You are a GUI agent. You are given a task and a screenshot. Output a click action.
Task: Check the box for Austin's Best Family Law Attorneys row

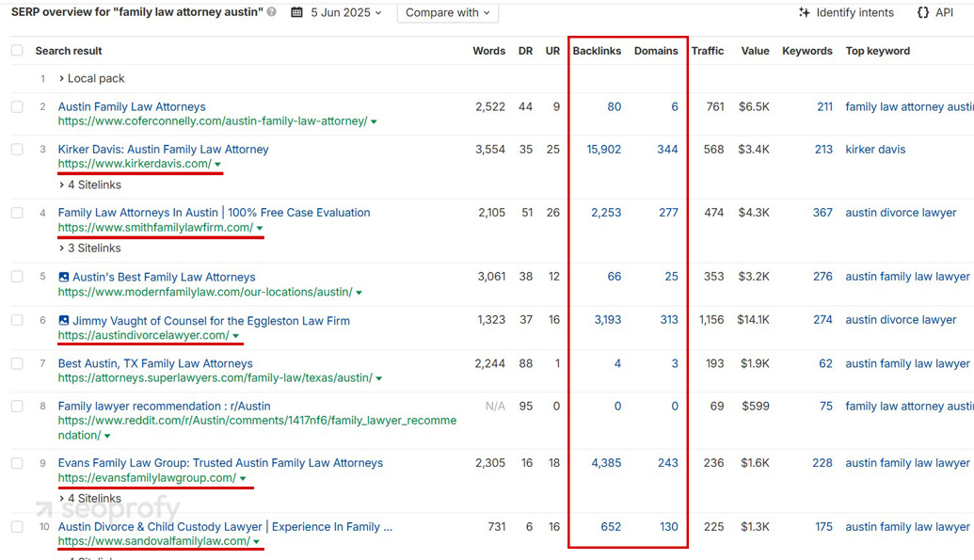(x=17, y=277)
